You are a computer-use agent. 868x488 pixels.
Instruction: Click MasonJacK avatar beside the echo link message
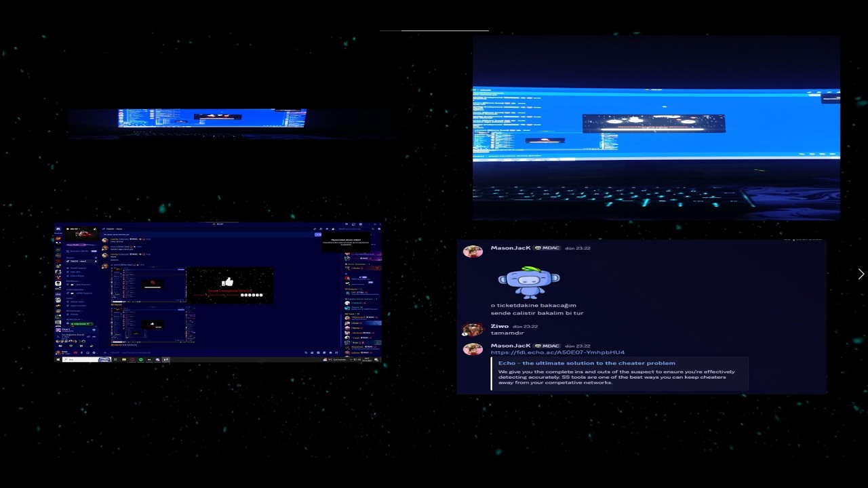click(472, 349)
